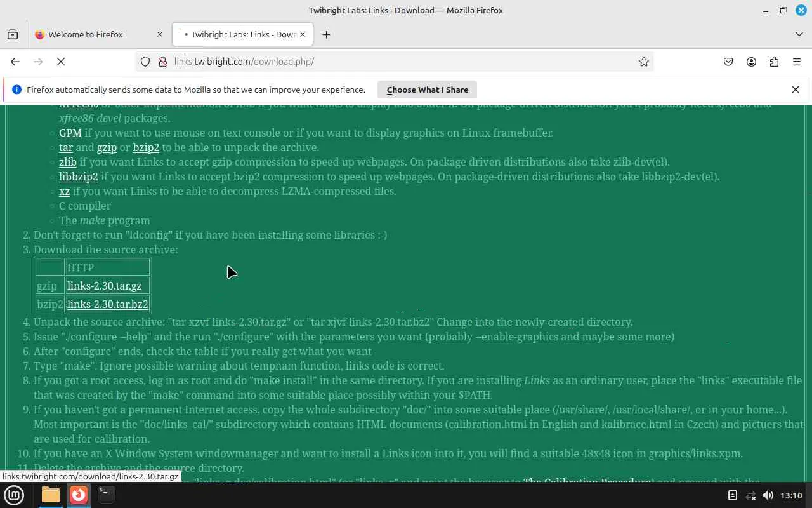The height and width of the screenshot is (508, 812).
Task: Open the Linux Mint start menu
Action: 14,495
